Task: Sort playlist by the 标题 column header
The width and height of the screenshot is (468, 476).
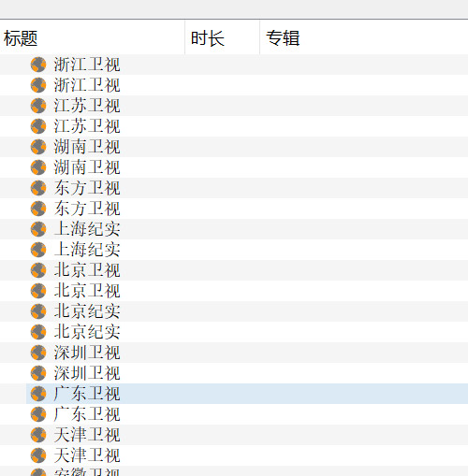Action: tap(92, 38)
